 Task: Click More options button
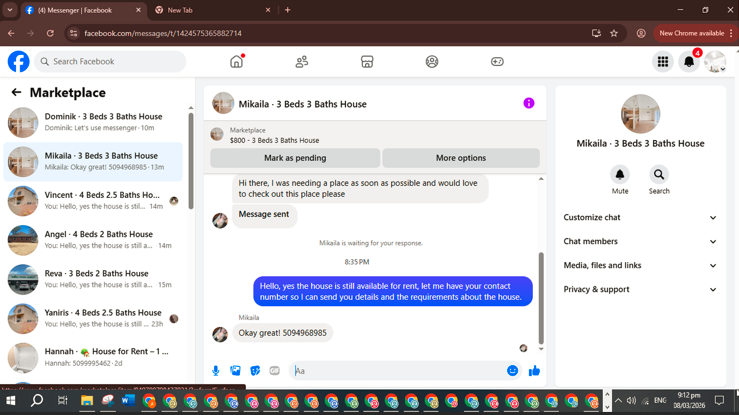pos(461,158)
